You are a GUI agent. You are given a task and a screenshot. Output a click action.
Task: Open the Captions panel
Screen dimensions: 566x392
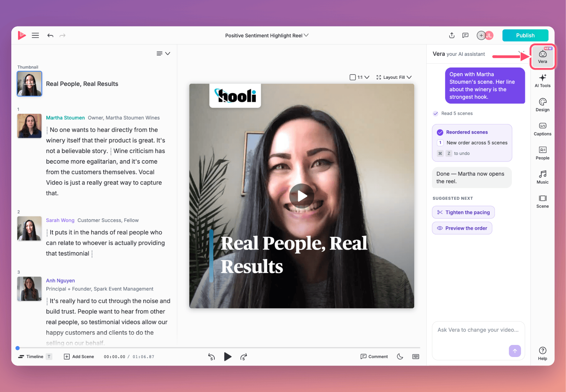coord(543,129)
